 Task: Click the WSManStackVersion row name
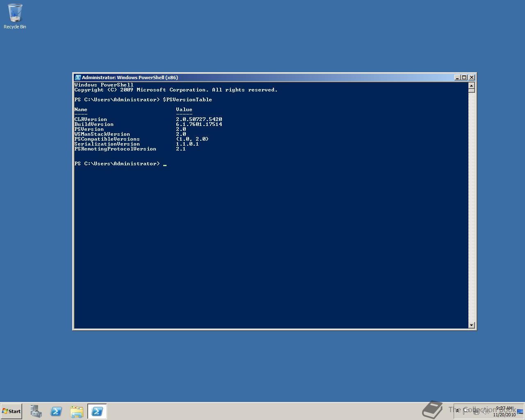[102, 134]
